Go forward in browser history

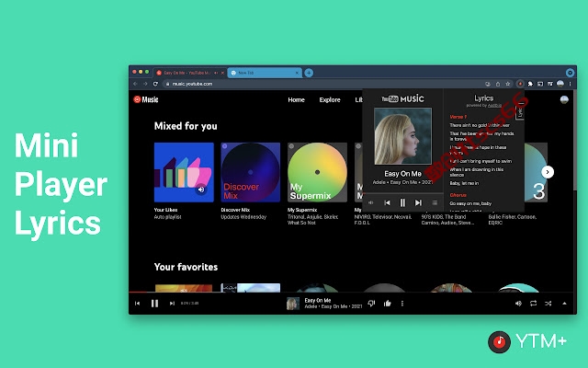coord(145,84)
